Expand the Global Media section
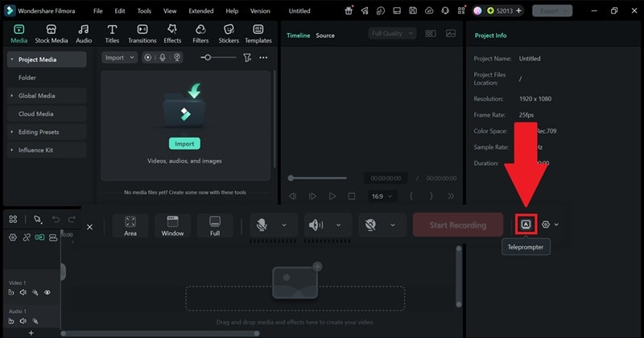The image size is (644, 338). pos(12,96)
